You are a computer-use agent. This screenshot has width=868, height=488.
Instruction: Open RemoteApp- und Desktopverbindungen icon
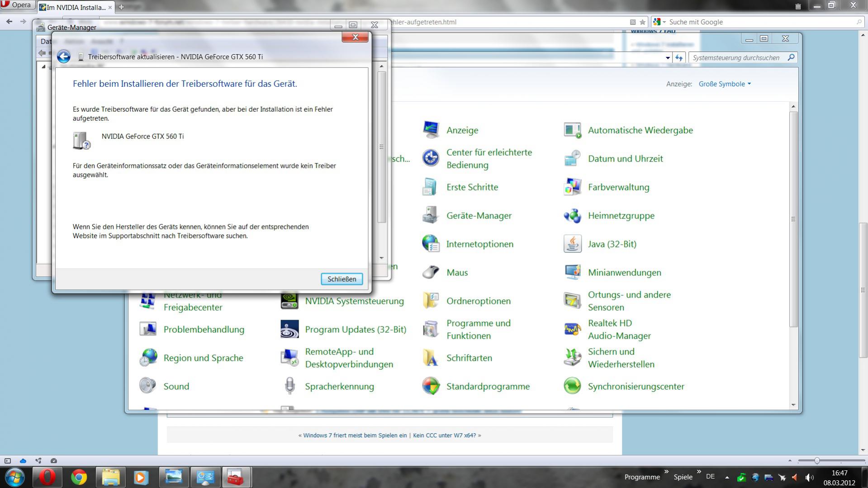click(x=289, y=358)
